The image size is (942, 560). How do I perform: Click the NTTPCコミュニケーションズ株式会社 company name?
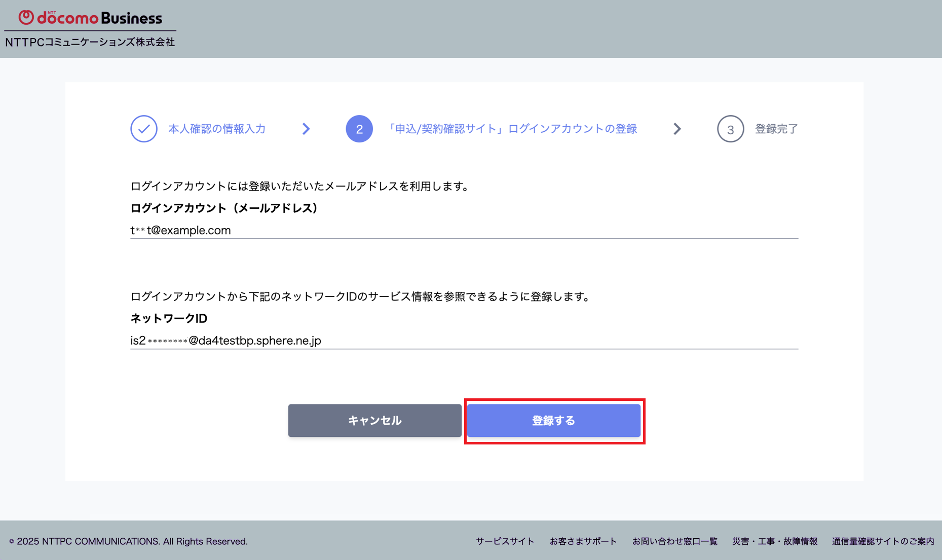[90, 42]
